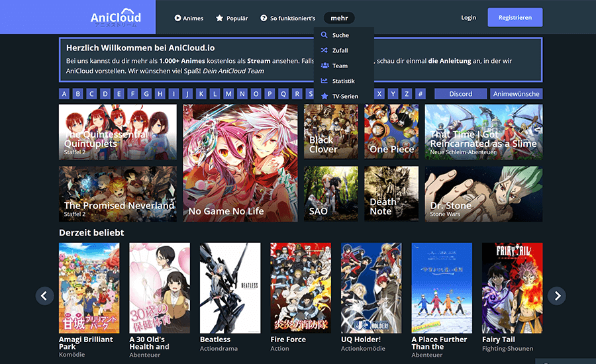Open the Black Clover tile
This screenshot has height=364, width=596.
click(330, 132)
